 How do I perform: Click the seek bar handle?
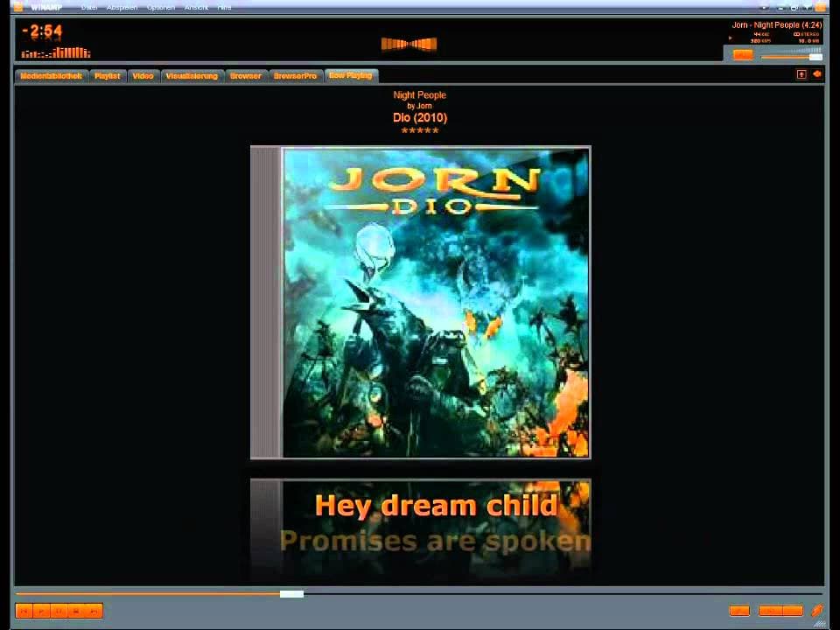tap(291, 593)
